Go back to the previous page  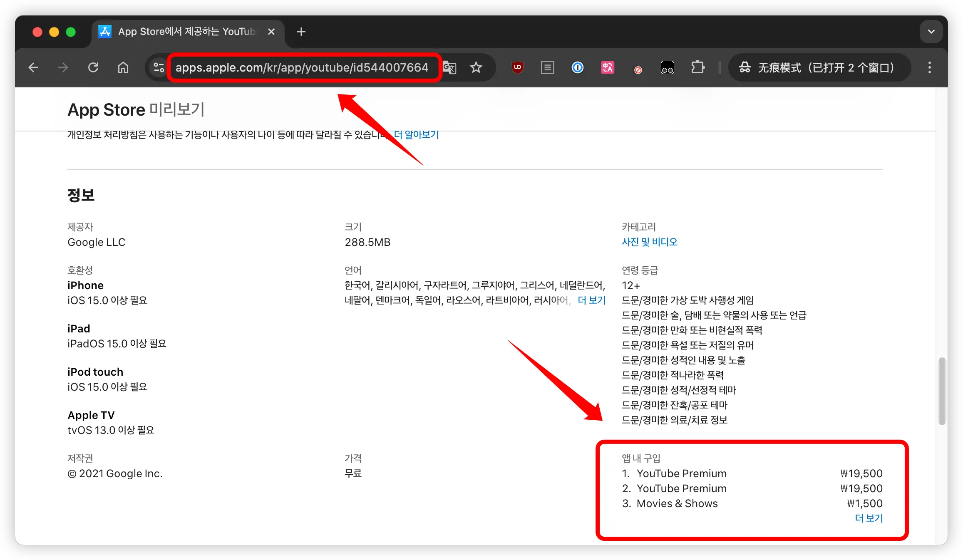coord(33,67)
